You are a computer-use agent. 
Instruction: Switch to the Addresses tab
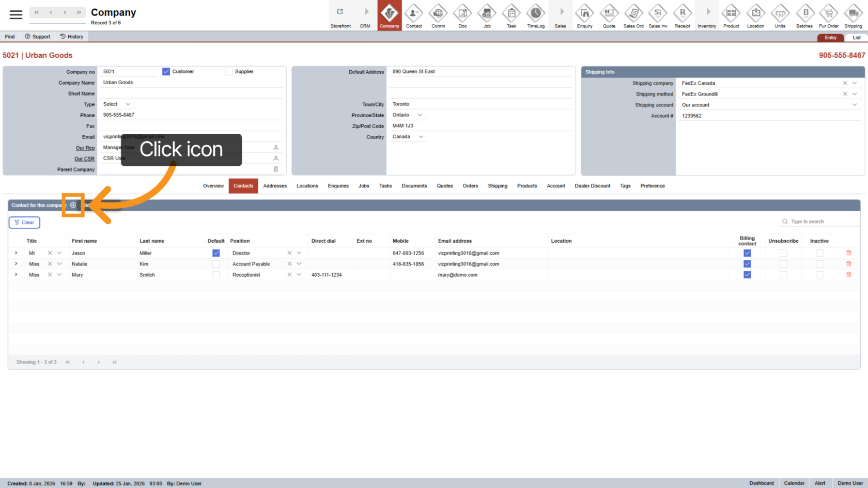point(275,186)
